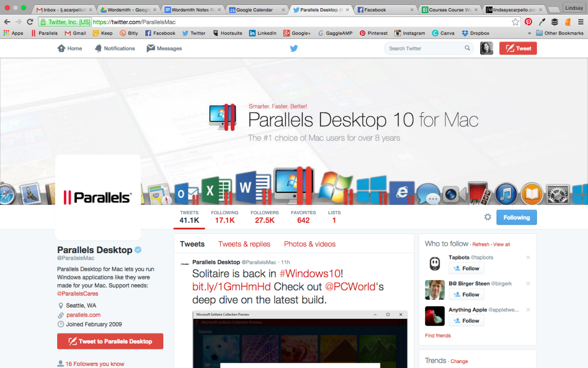Open the Keep bookmark
The image size is (588, 368).
[103, 33]
